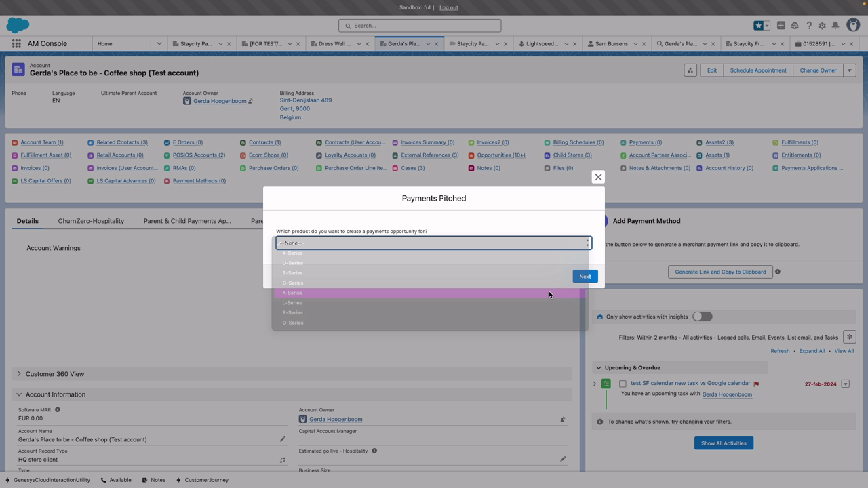The height and width of the screenshot is (488, 868).
Task: Select L-Series from the product list
Action: 430,303
